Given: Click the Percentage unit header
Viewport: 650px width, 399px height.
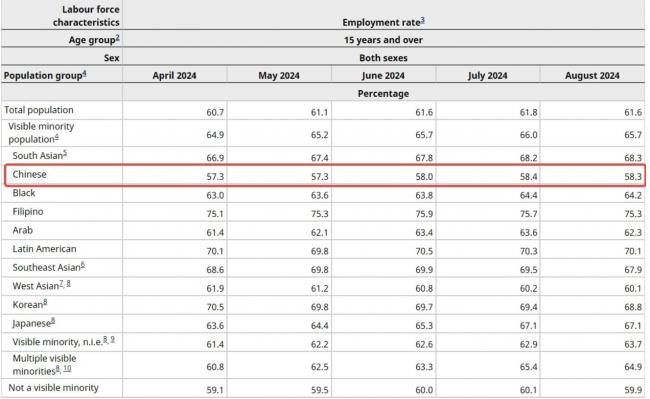Looking at the screenshot, I should point(383,94).
